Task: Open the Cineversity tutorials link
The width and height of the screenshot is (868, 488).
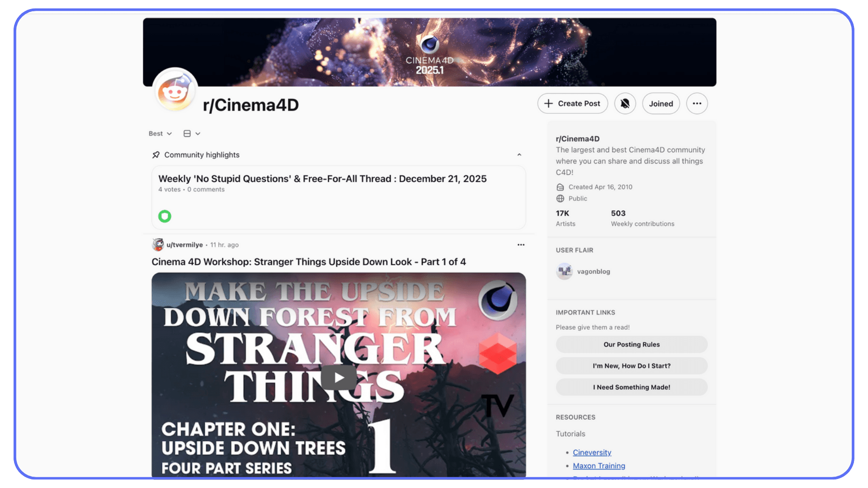Action: point(592,452)
